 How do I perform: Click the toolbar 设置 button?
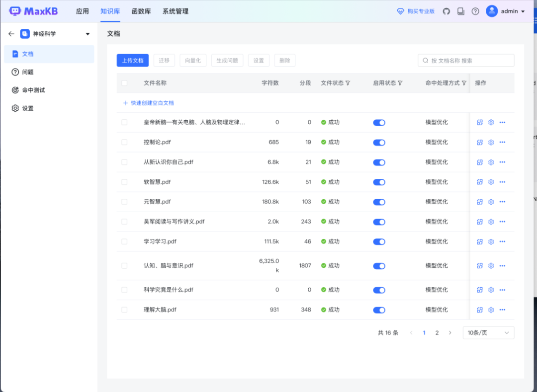259,61
